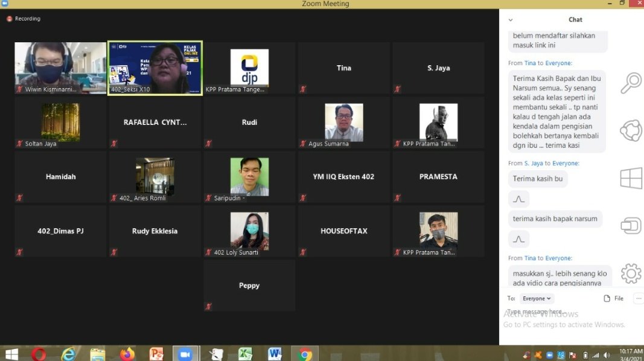Collapse the Chat panel using the chevron
The width and height of the screenshot is (644, 361).
click(511, 20)
